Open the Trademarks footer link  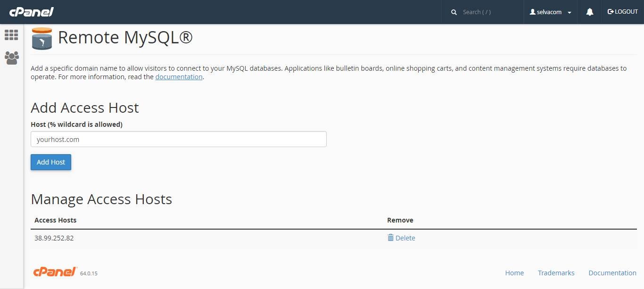(556, 273)
